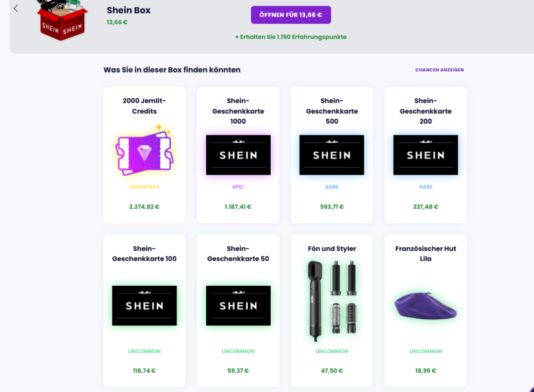Viewport: 534px width, 392px height.
Task: Click the 2000 Jemlit-Credits title
Action: [144, 106]
